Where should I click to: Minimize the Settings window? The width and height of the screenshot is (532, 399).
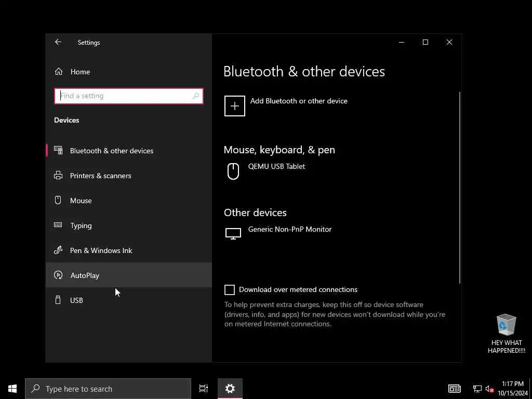pos(402,42)
